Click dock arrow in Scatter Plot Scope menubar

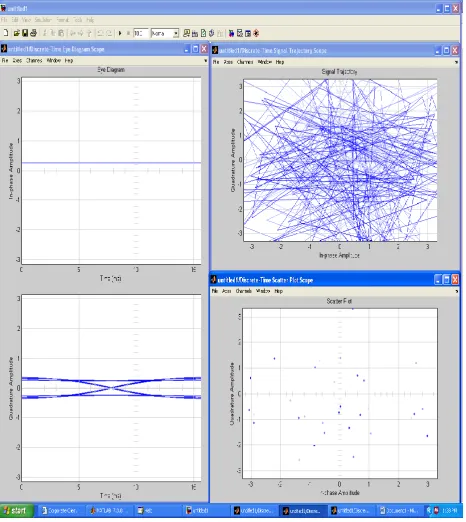(x=457, y=292)
